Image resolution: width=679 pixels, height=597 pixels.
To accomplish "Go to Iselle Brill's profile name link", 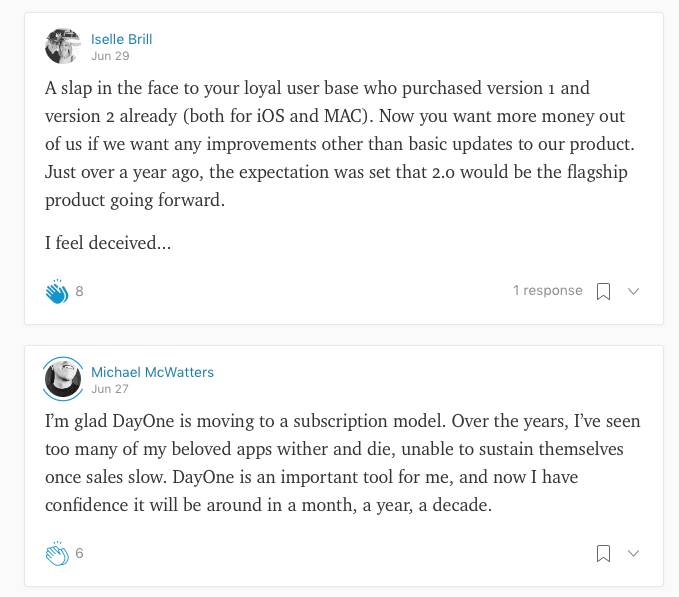I will pos(121,39).
